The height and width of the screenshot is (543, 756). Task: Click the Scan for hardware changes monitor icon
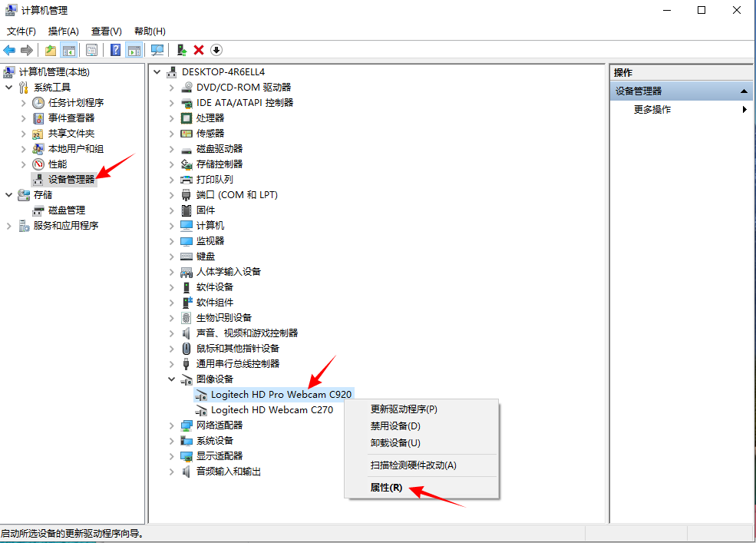pyautogui.click(x=157, y=50)
